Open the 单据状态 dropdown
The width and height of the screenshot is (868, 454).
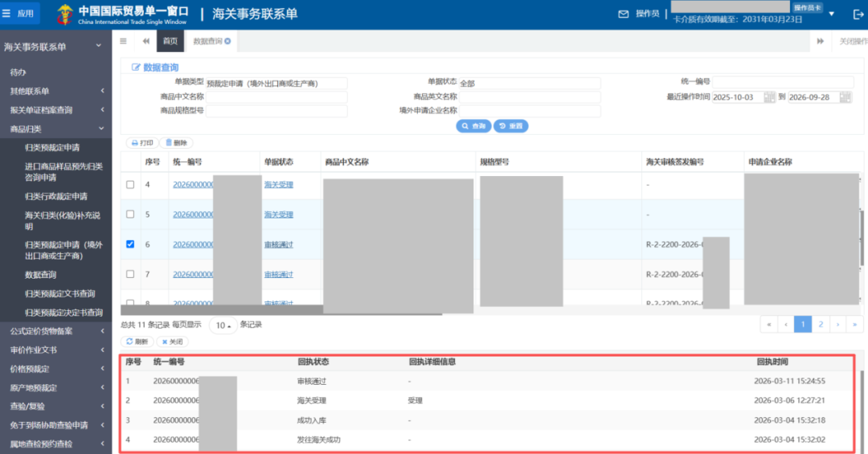coord(530,83)
